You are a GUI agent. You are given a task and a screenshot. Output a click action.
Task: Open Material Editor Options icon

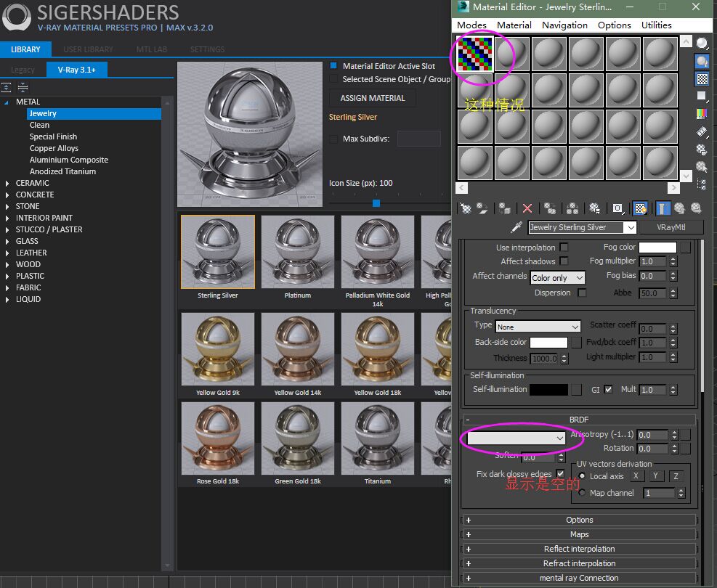702,149
